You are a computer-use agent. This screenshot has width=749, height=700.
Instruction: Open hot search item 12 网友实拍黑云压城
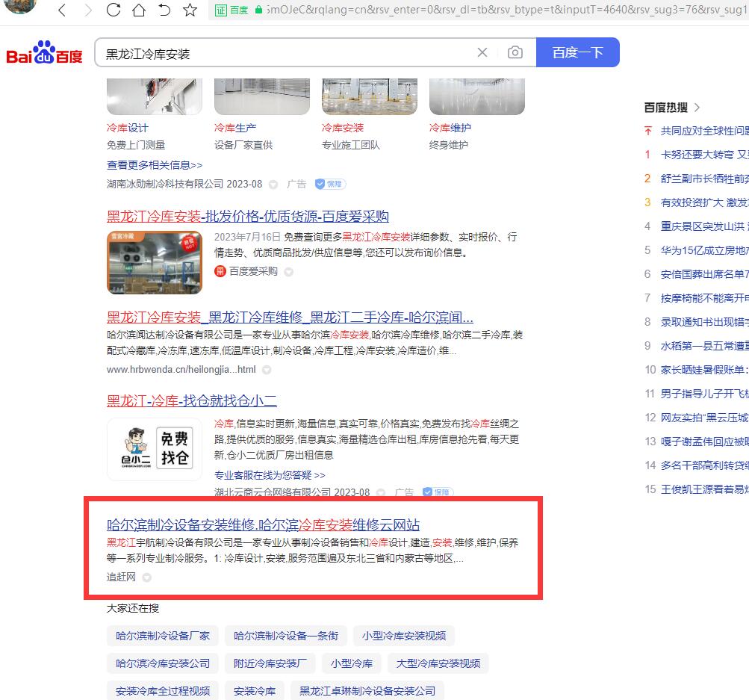[x=705, y=418]
